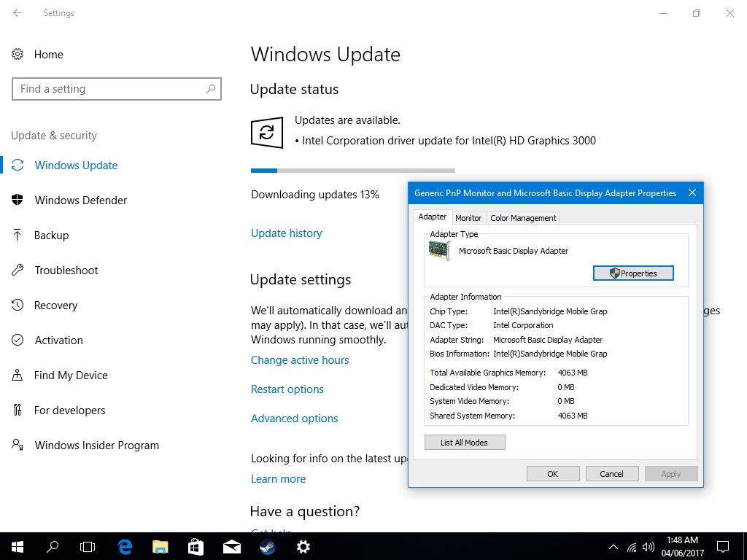Click Intel HD Graphics 3000 driver update text

449,141
